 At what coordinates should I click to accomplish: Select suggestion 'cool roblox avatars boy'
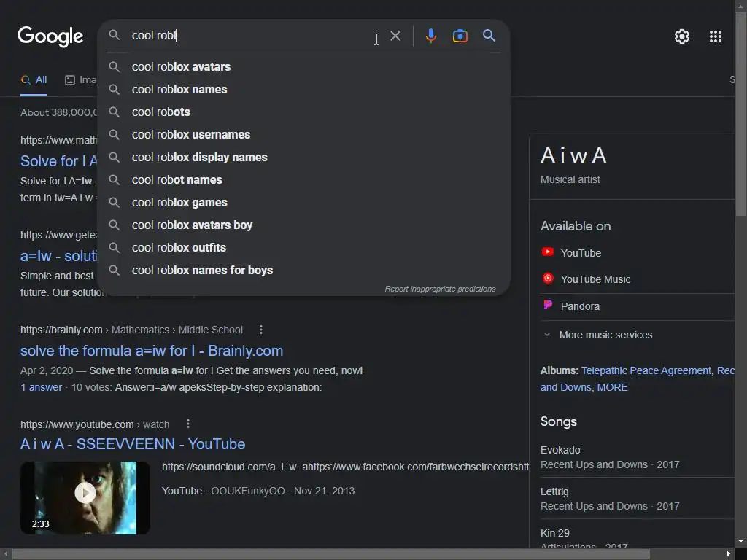[x=303, y=225]
